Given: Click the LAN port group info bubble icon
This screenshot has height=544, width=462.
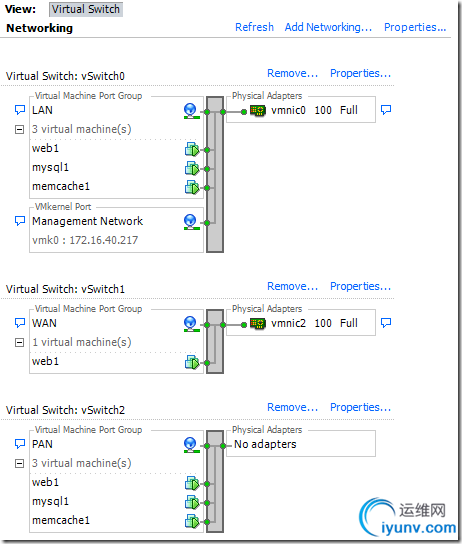Looking at the screenshot, I should tap(20, 110).
